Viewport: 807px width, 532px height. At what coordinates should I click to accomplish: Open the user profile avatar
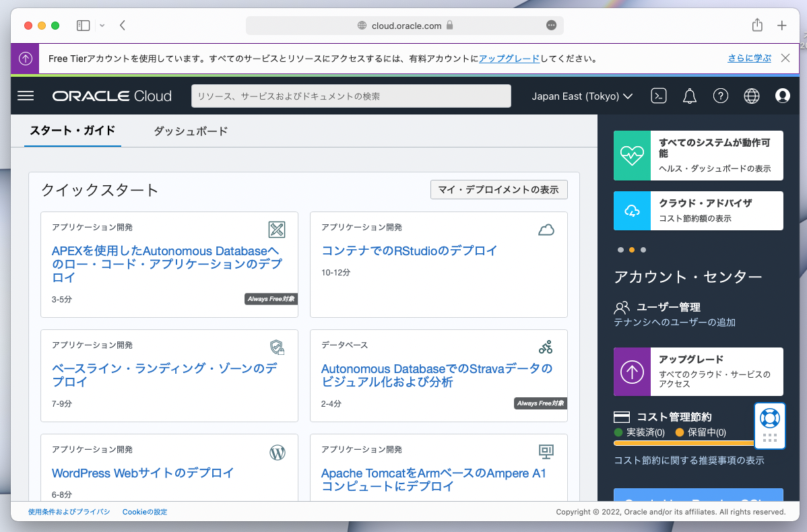click(782, 96)
